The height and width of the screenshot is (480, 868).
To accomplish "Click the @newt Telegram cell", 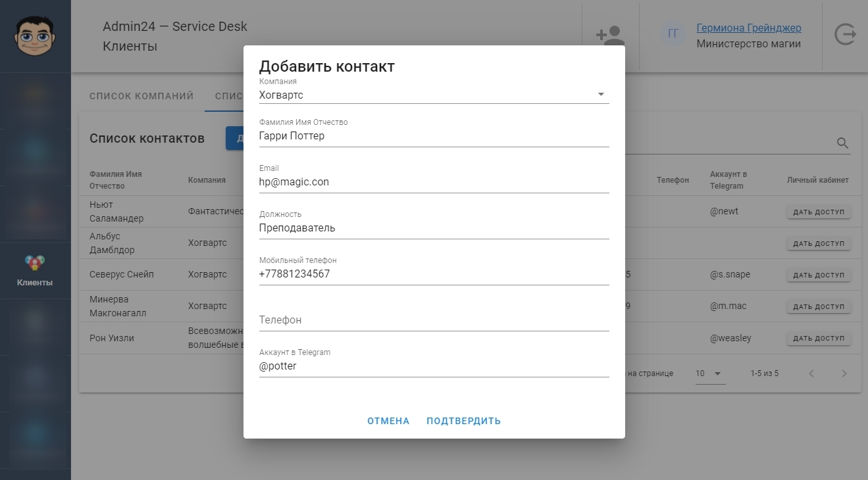I will 724,211.
